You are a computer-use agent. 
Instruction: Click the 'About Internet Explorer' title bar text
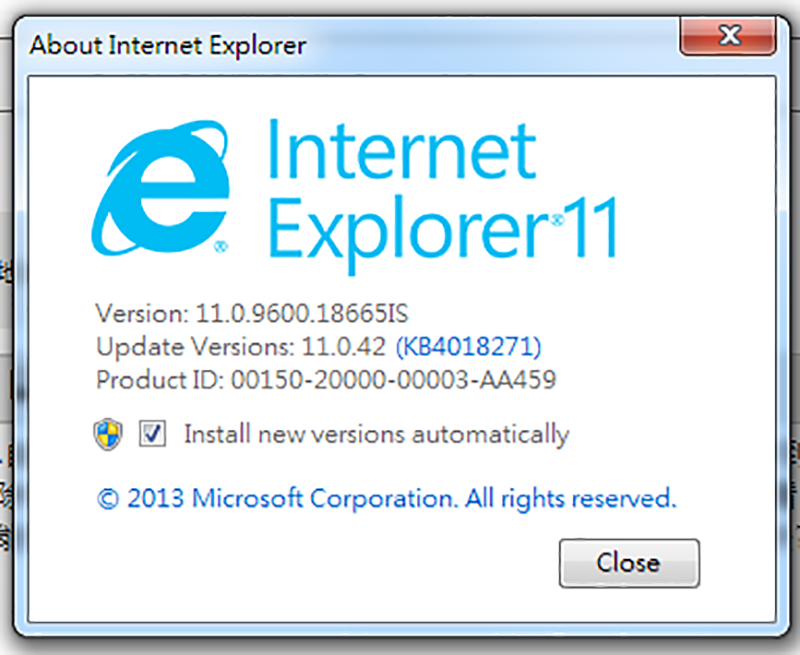(x=168, y=45)
